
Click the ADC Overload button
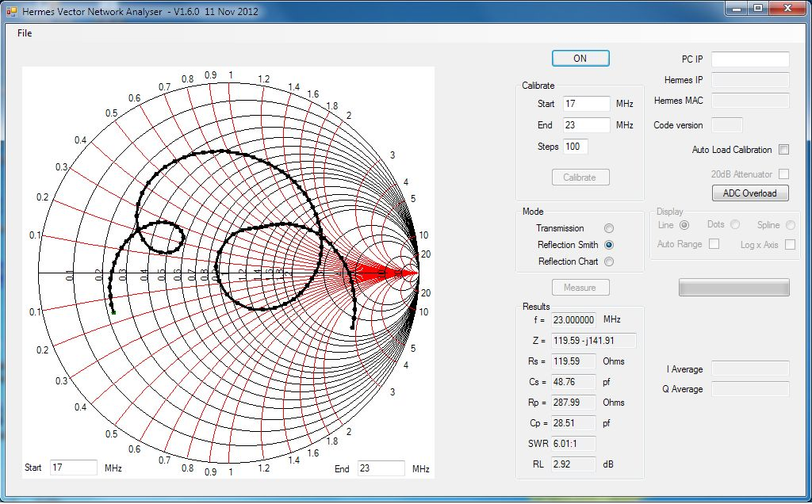pyautogui.click(x=749, y=193)
